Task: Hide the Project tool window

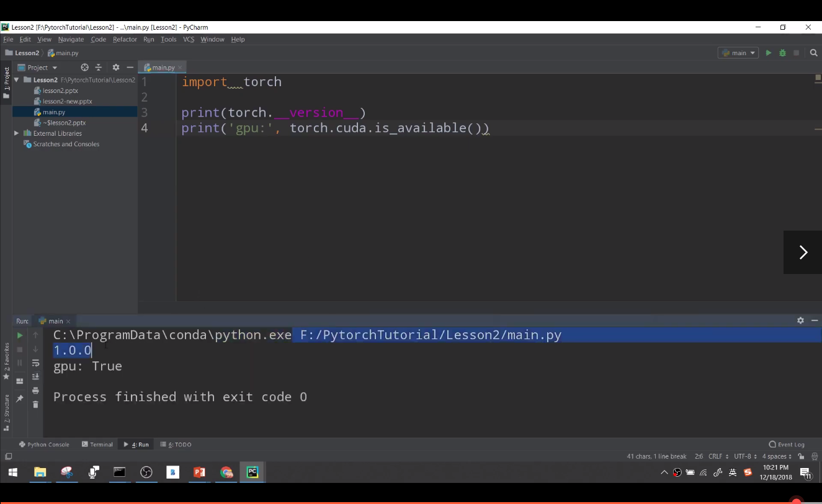Action: tap(130, 68)
